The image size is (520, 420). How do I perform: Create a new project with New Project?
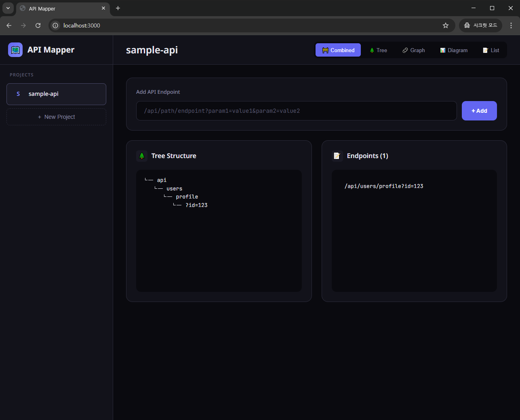(56, 117)
